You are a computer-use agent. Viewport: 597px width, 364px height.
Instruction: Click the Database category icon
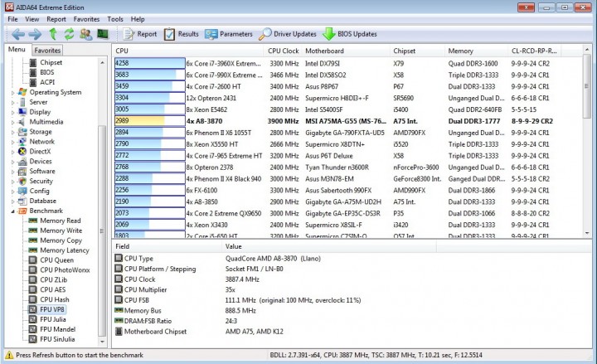pyautogui.click(x=22, y=201)
